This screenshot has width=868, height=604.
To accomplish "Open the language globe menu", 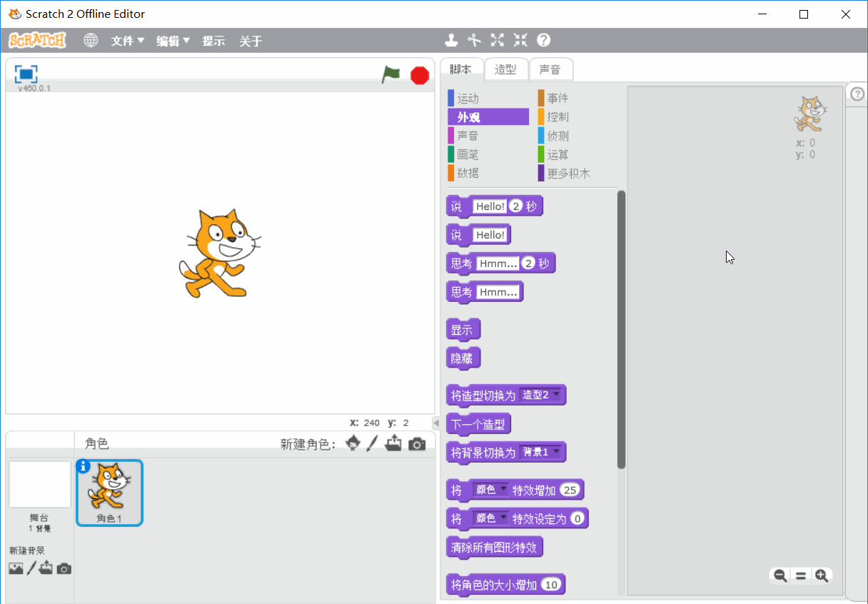I will point(91,41).
